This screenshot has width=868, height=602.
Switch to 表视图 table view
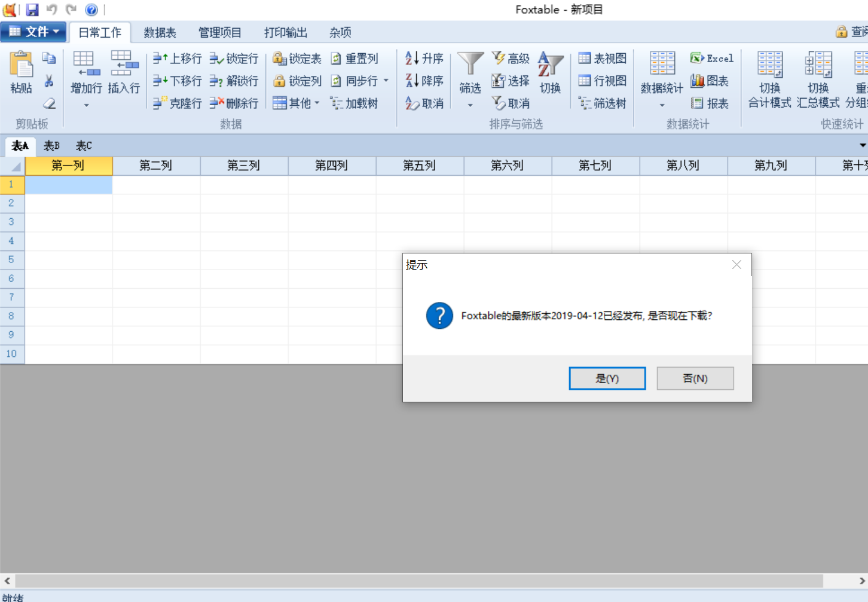click(603, 58)
